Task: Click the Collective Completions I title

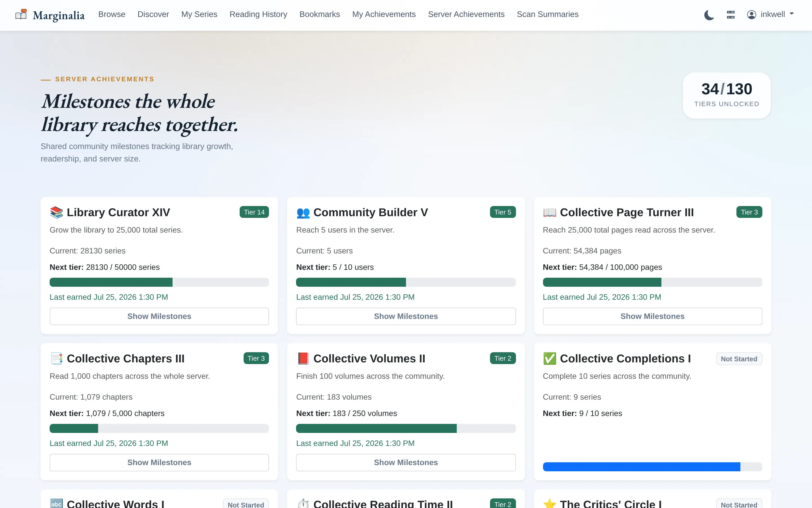Action: click(625, 358)
